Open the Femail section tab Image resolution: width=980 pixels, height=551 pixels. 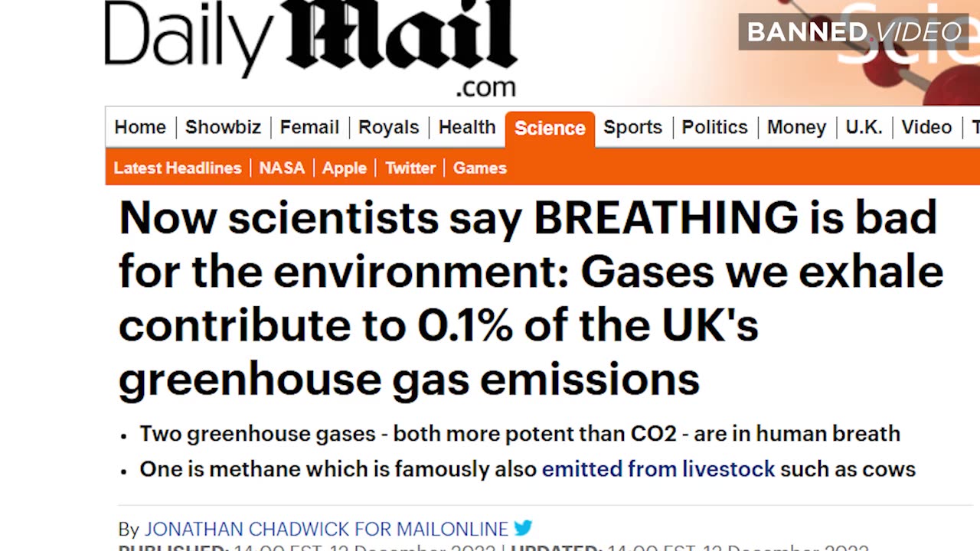[309, 127]
